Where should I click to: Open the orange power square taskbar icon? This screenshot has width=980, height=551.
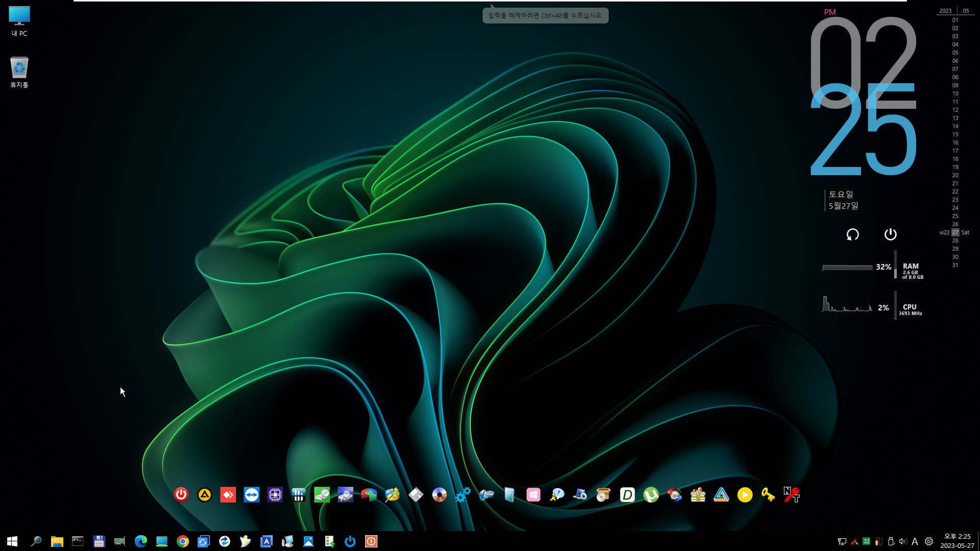point(371,541)
